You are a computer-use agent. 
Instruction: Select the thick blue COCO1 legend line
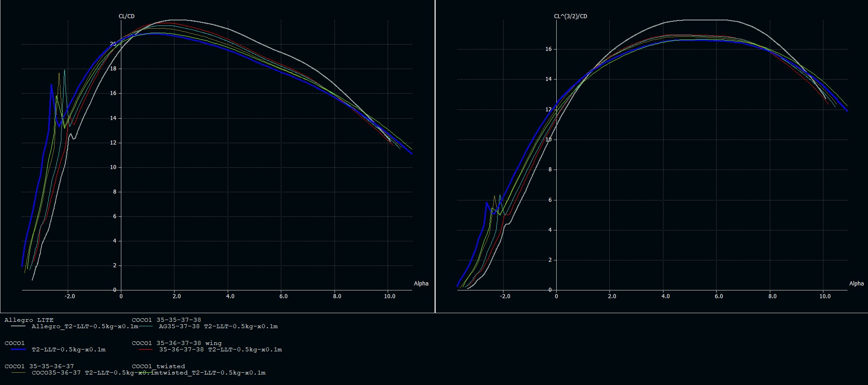pos(15,350)
